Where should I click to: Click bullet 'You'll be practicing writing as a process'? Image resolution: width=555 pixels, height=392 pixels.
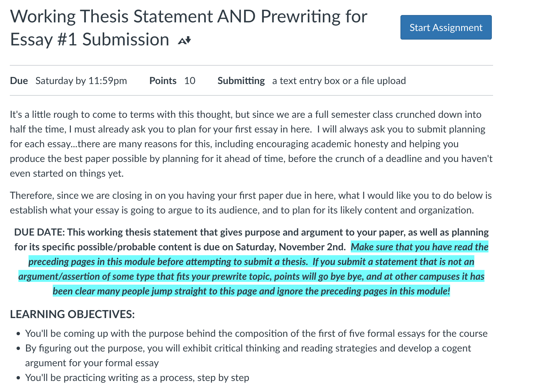pyautogui.click(x=137, y=378)
